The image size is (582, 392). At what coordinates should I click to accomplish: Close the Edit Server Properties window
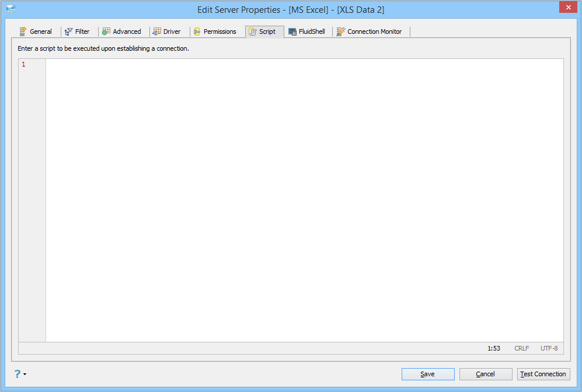[x=568, y=7]
